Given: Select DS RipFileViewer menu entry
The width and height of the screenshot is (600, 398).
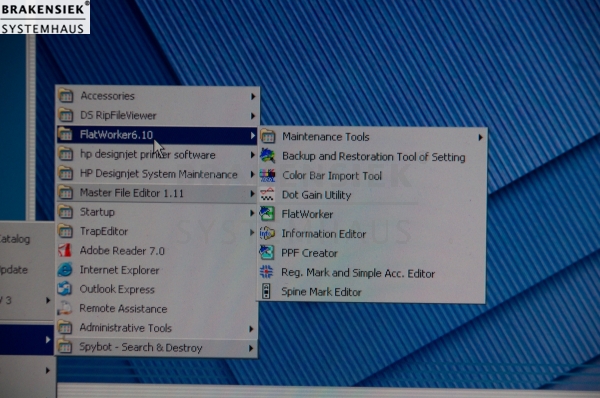Looking at the screenshot, I should pos(158,115).
